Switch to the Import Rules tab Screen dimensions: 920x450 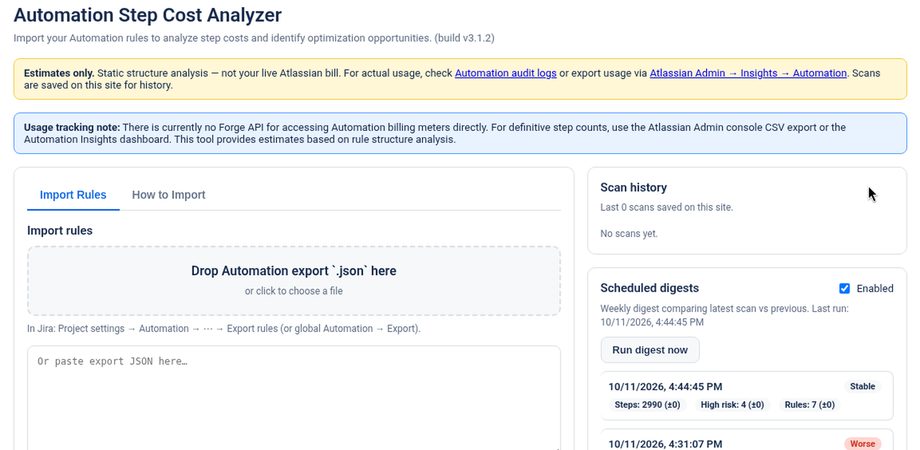[73, 195]
